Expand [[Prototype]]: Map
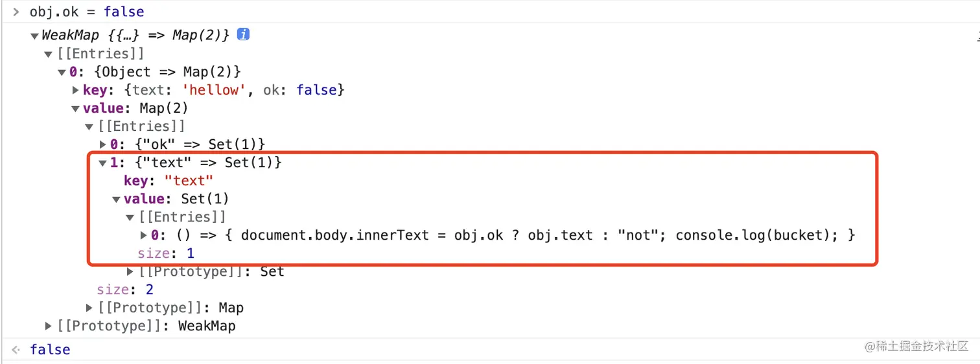Screen dimensions: 980x364 point(90,308)
